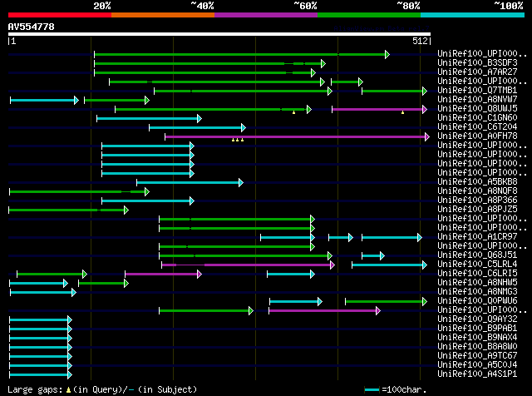Click the cyan alignment bar in Q9AY32 row

[41, 320]
